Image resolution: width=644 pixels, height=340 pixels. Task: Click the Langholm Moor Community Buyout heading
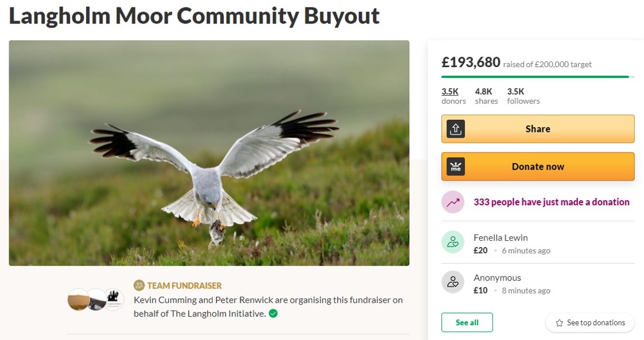[194, 15]
